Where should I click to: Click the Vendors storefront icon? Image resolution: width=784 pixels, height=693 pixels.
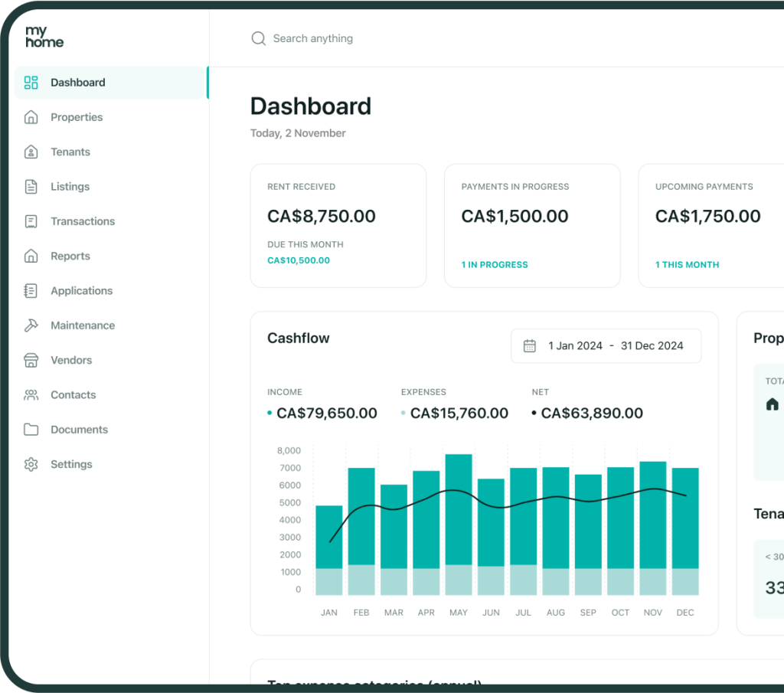coord(31,360)
